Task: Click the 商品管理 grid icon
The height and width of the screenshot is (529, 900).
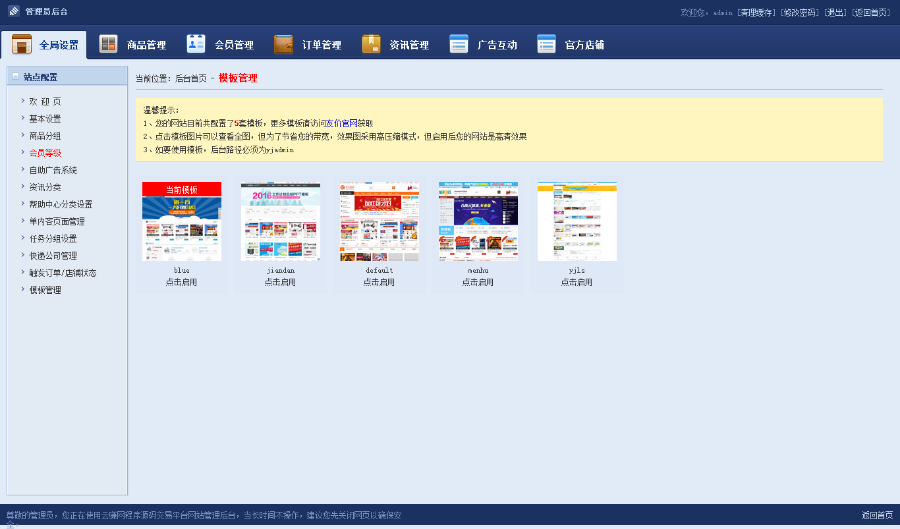Action: pos(108,44)
